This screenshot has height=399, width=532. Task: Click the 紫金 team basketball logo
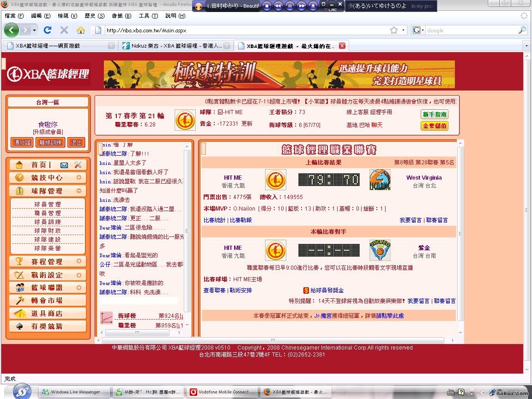[380, 251]
